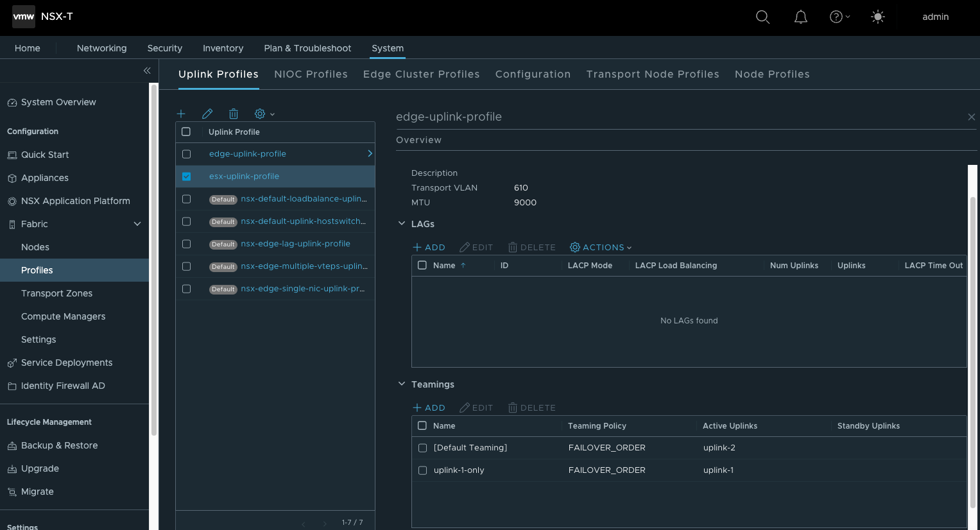Open the admin user menu
The width and height of the screenshot is (980, 530).
pyautogui.click(x=935, y=17)
